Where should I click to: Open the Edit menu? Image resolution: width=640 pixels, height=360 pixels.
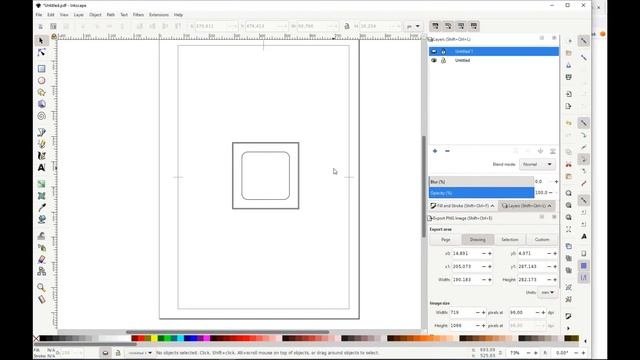coord(51,15)
